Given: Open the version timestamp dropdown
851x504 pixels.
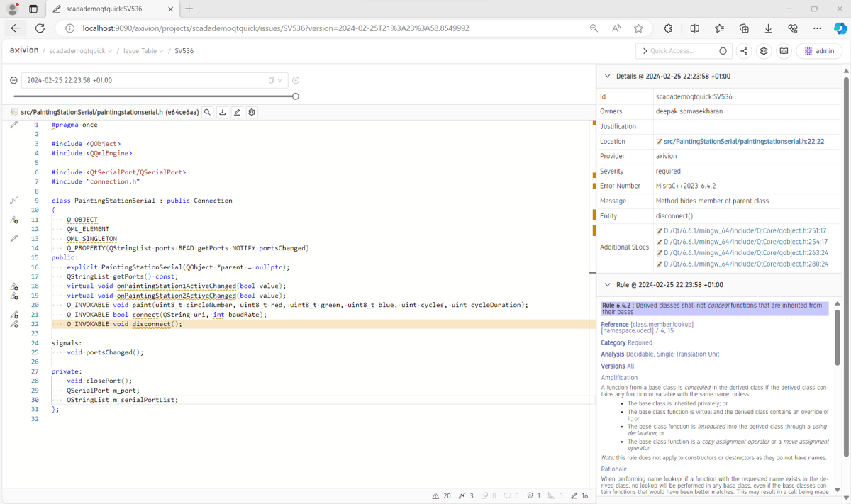Looking at the screenshot, I should (x=280, y=80).
